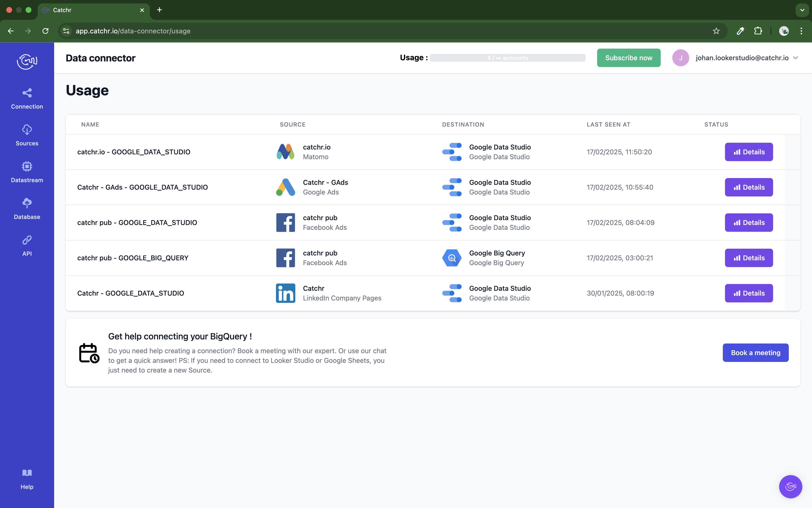Open Help from the sidebar
The height and width of the screenshot is (508, 812).
click(27, 479)
